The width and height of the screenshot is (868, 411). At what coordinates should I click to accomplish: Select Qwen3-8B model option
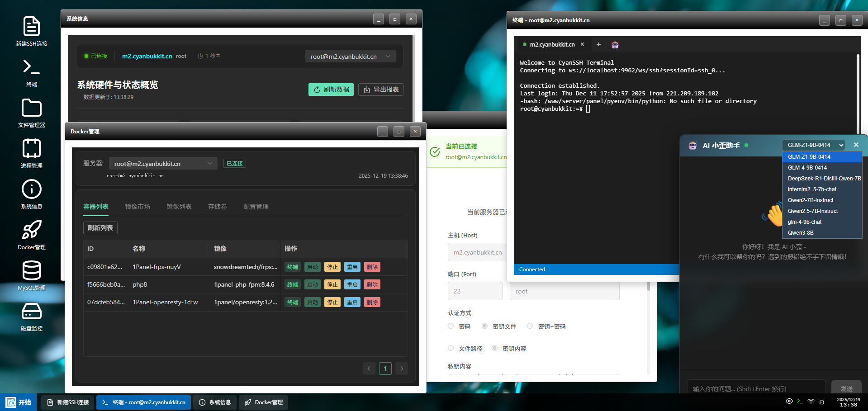[x=822, y=233]
